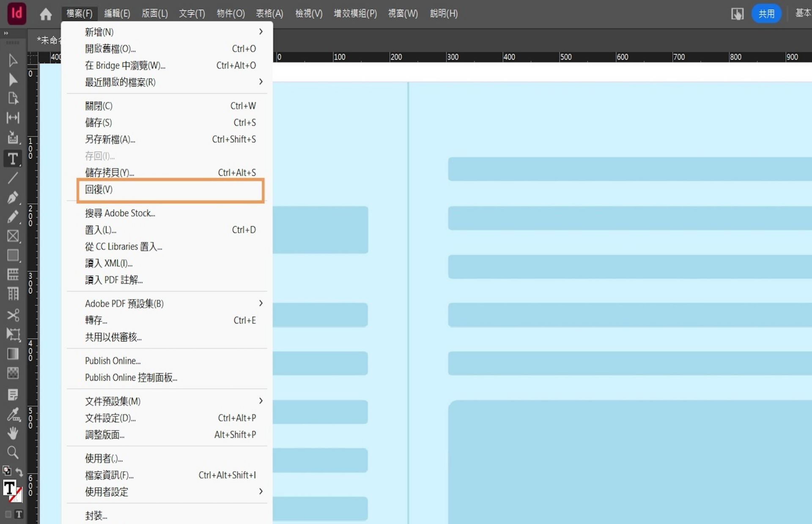The image size is (812, 524).
Task: Select the Scissors tool
Action: click(x=13, y=315)
